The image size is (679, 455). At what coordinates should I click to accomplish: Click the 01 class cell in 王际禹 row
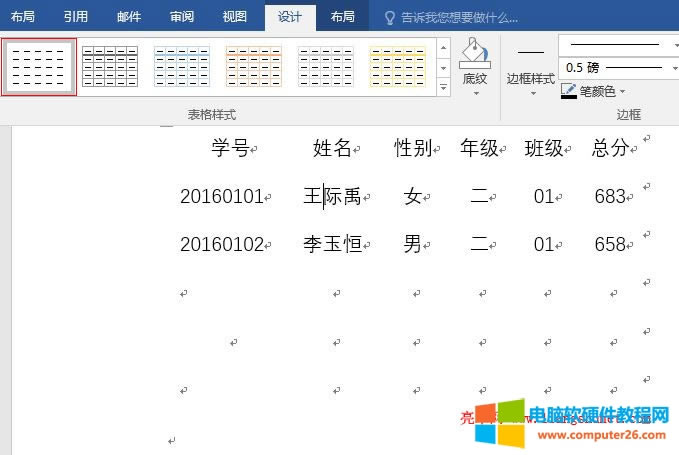544,197
